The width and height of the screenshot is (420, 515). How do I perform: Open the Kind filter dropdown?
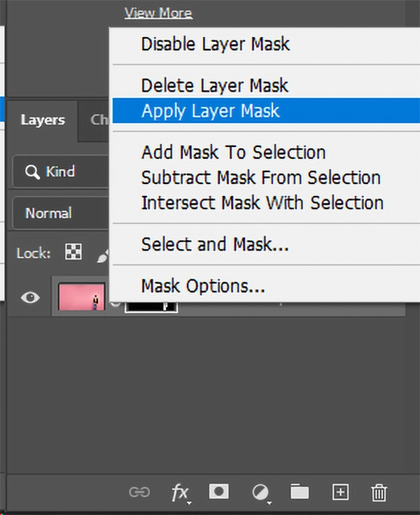[61, 171]
